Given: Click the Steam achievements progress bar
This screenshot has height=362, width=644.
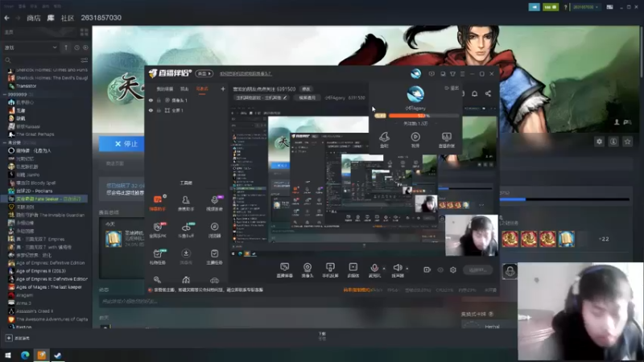Looking at the screenshot, I should (565, 200).
